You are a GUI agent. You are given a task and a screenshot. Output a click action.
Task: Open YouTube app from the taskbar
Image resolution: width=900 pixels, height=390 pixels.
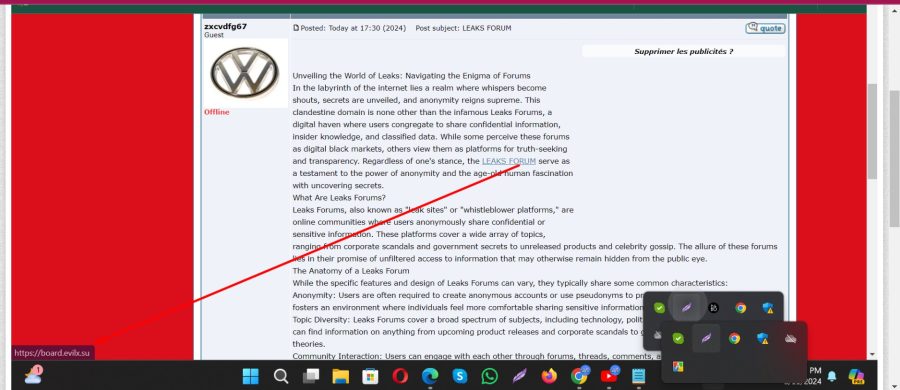[609, 376]
